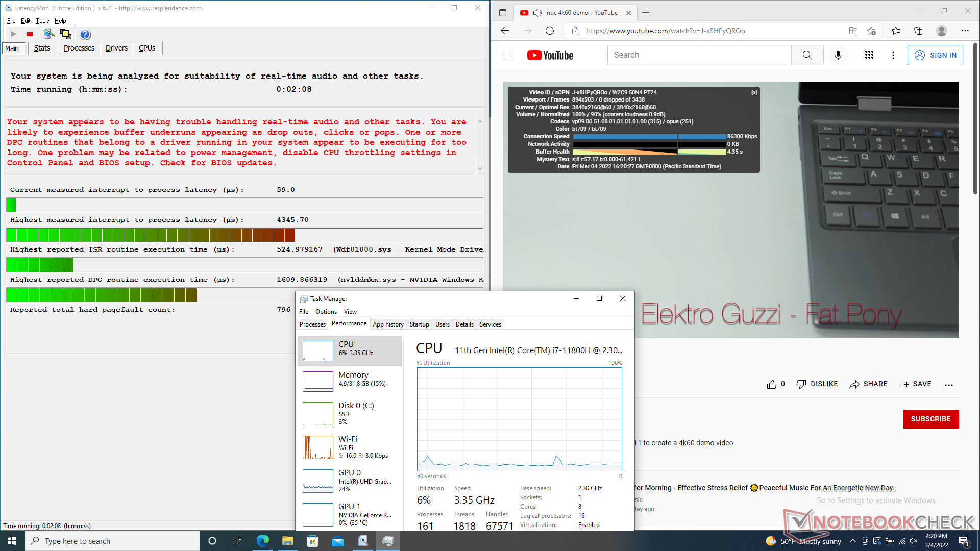Mute the tab via speaker icon
The width and height of the screenshot is (980, 551).
point(537,13)
